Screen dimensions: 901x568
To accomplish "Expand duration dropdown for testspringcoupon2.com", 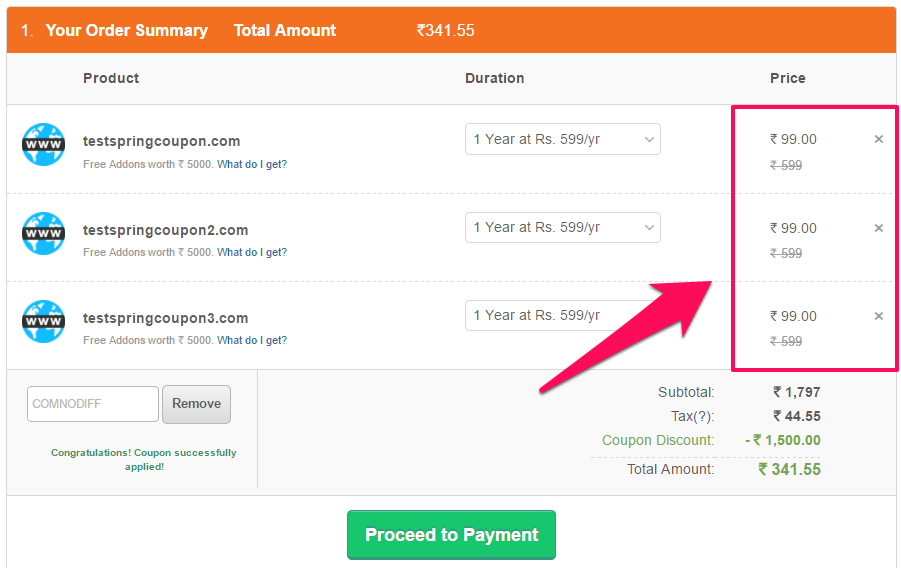I will (563, 228).
